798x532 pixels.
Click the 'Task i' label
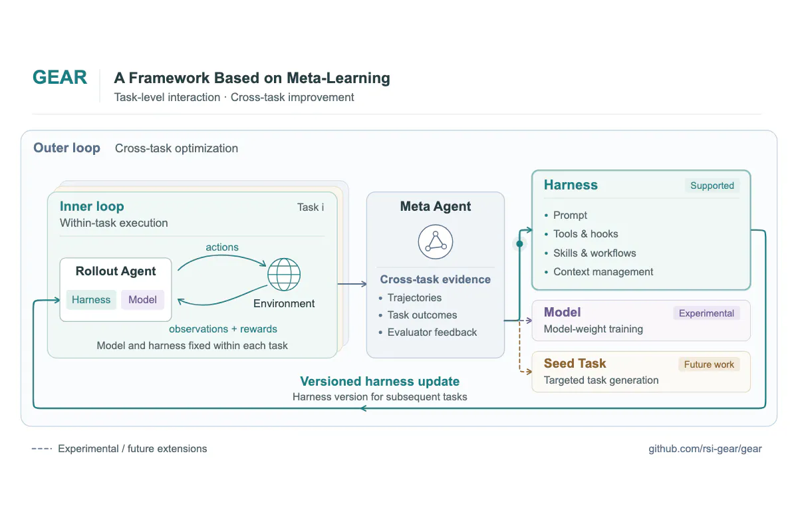point(311,207)
